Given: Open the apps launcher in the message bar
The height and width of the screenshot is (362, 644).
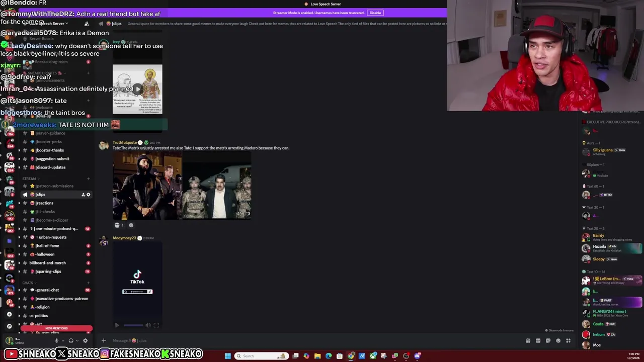Looking at the screenshot, I should [x=568, y=340].
